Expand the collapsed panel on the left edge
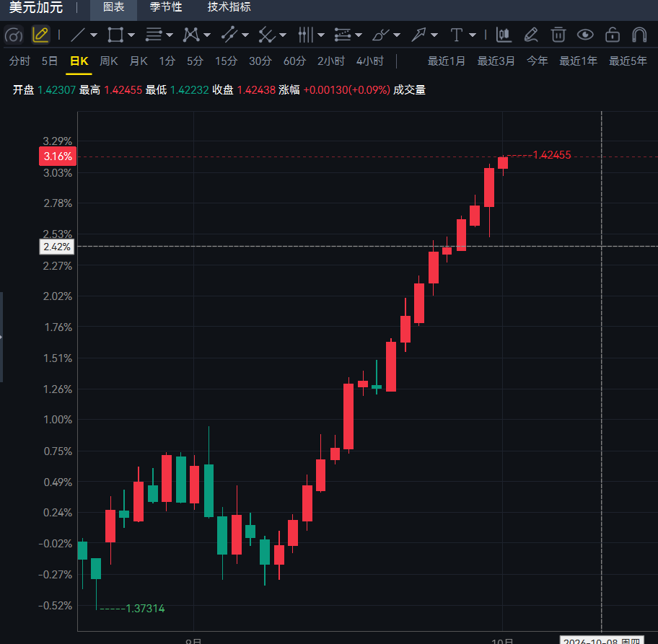Viewport: 658px width, 644px height. click(x=1, y=337)
